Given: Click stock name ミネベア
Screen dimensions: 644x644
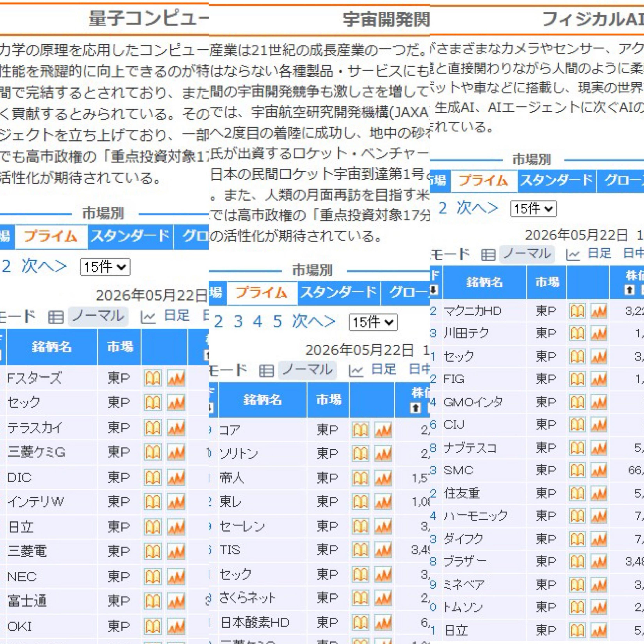Looking at the screenshot, I should coord(464,584).
